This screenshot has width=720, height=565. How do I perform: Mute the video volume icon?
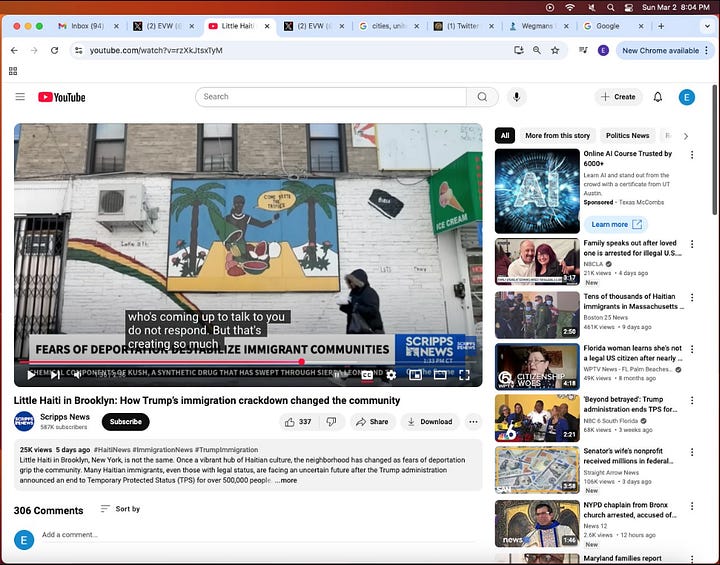(x=78, y=375)
